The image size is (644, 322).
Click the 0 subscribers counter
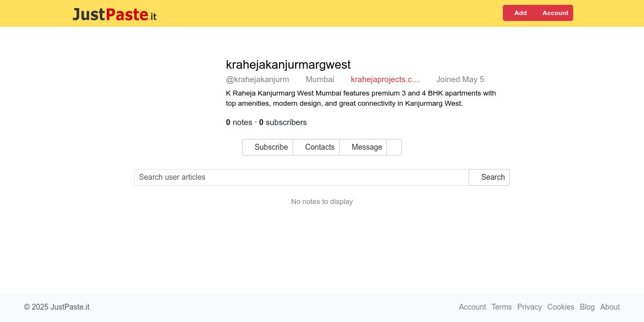[x=283, y=122]
